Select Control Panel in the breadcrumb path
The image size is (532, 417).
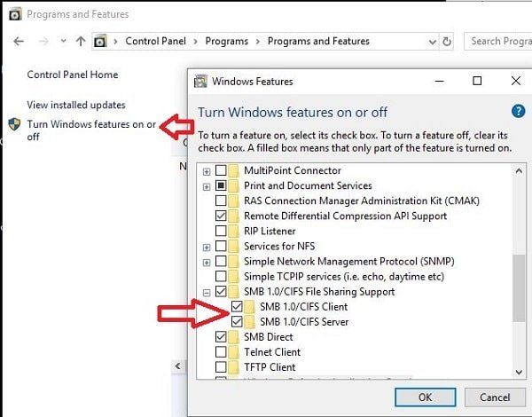click(x=155, y=41)
